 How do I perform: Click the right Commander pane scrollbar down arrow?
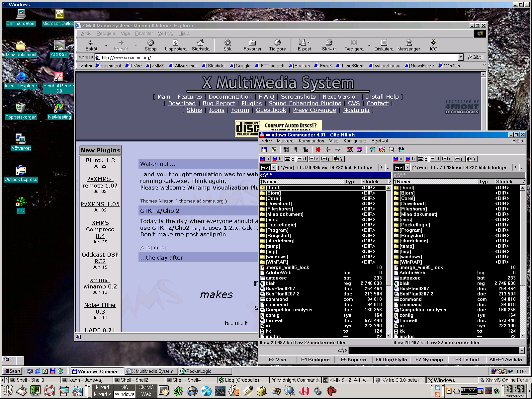[x=522, y=336]
